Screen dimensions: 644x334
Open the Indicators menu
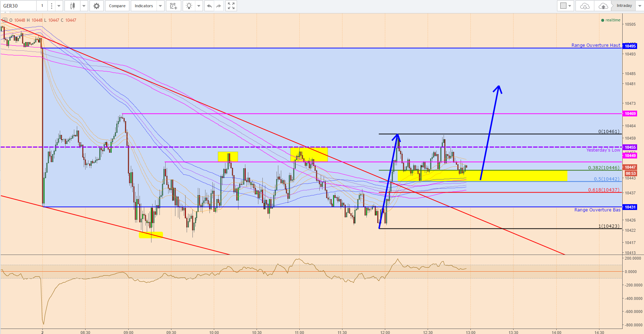point(144,6)
